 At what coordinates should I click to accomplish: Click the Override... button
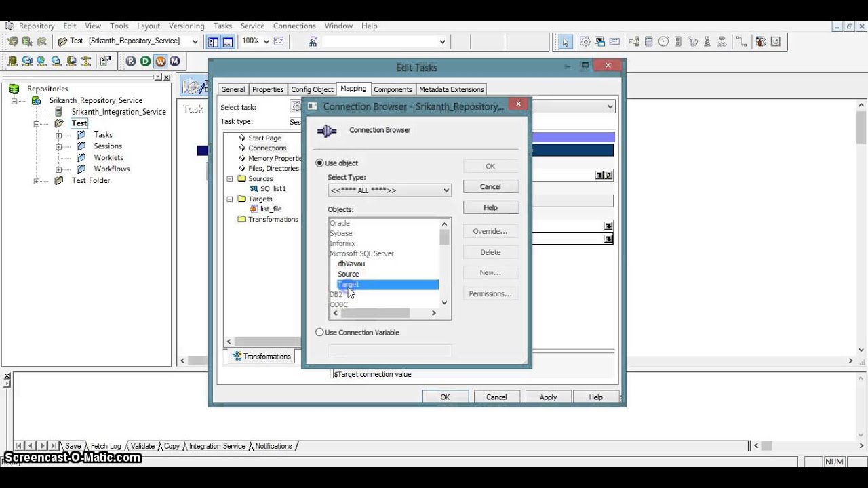tap(490, 232)
